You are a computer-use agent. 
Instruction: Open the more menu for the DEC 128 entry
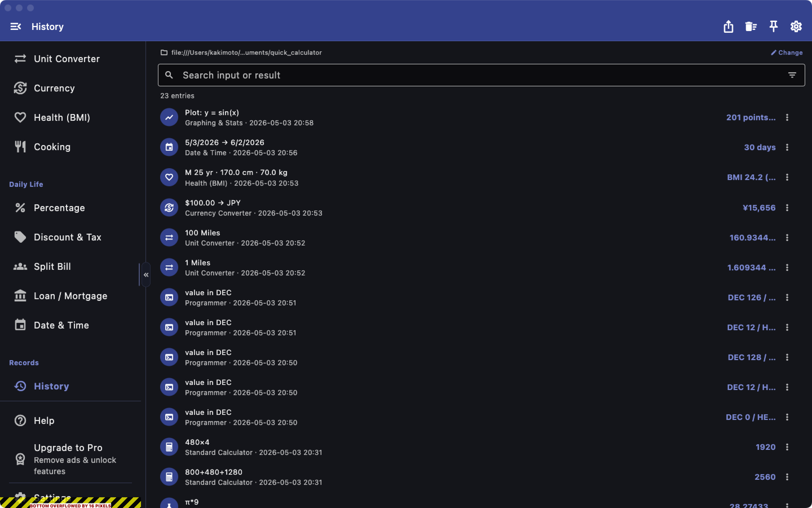pos(787,357)
